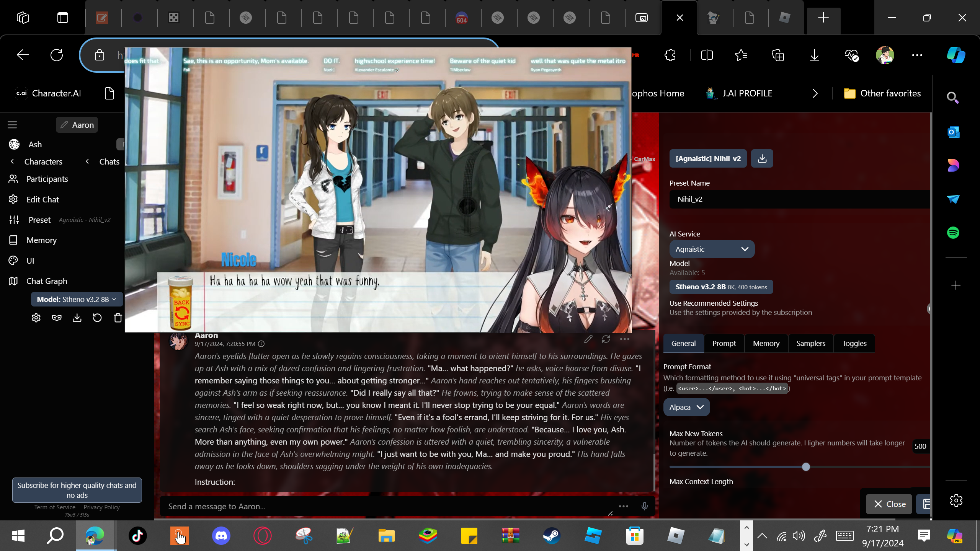Click the export chat download icon
Image resolution: width=980 pixels, height=551 pixels.
[77, 318]
